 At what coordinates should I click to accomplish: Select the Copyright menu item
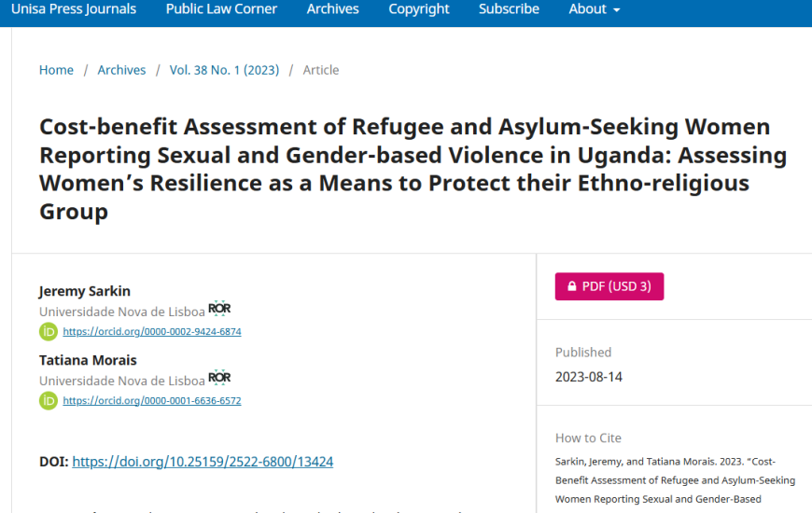(419, 9)
